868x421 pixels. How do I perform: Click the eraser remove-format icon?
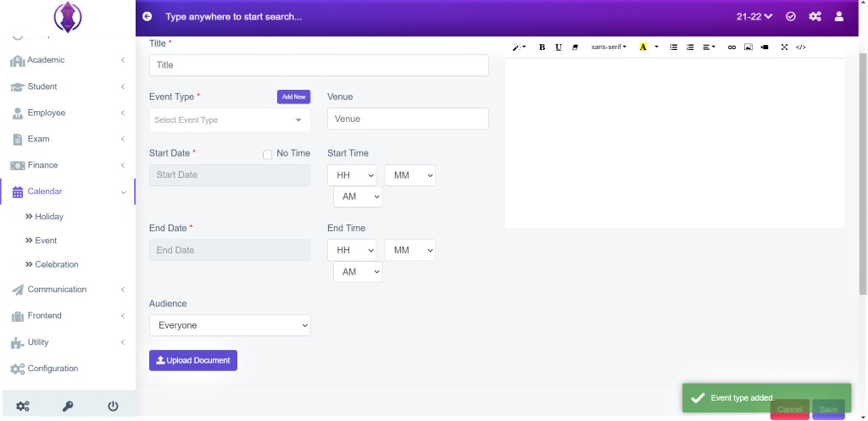click(576, 47)
